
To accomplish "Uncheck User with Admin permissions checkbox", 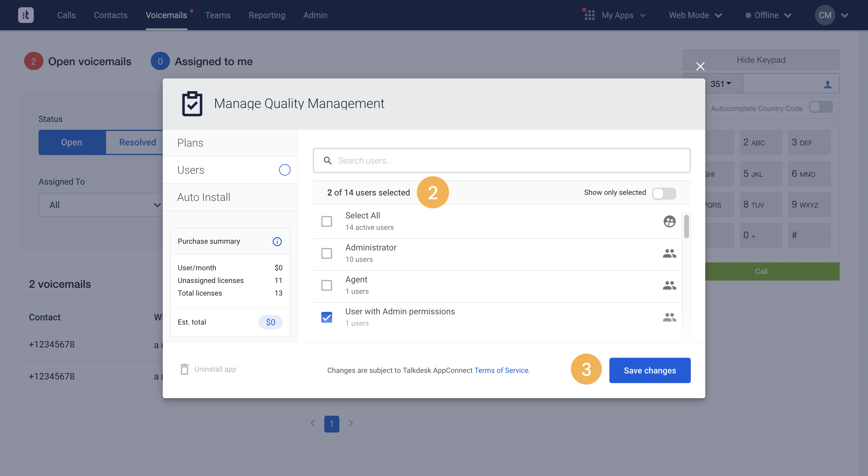I will coord(326,317).
